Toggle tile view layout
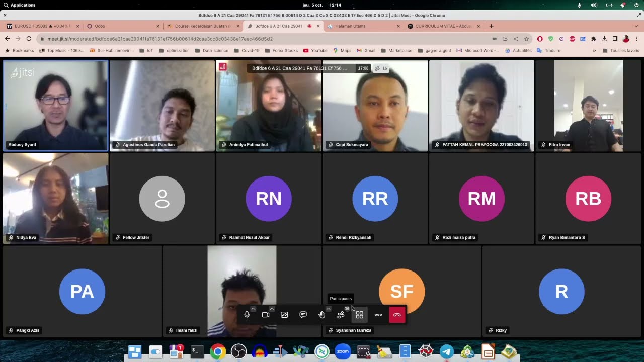The image size is (644, 362). click(x=359, y=315)
